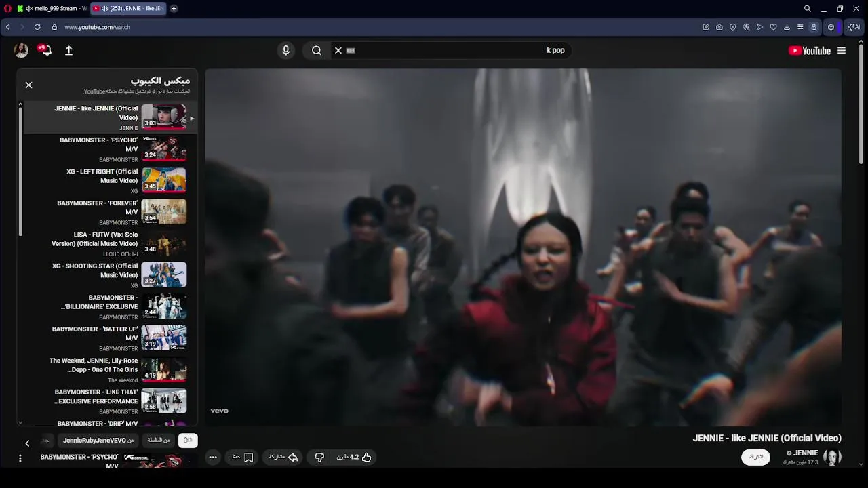Clear the search box with X

coord(338,50)
